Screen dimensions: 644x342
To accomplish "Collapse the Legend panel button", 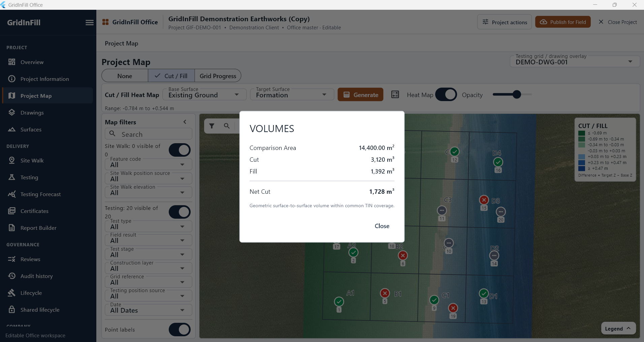I will 618,329.
